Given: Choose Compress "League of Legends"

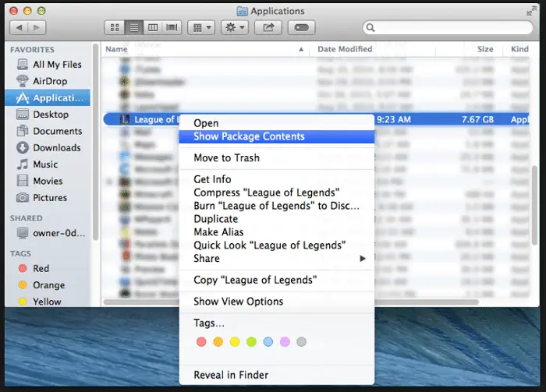Looking at the screenshot, I should (276, 192).
